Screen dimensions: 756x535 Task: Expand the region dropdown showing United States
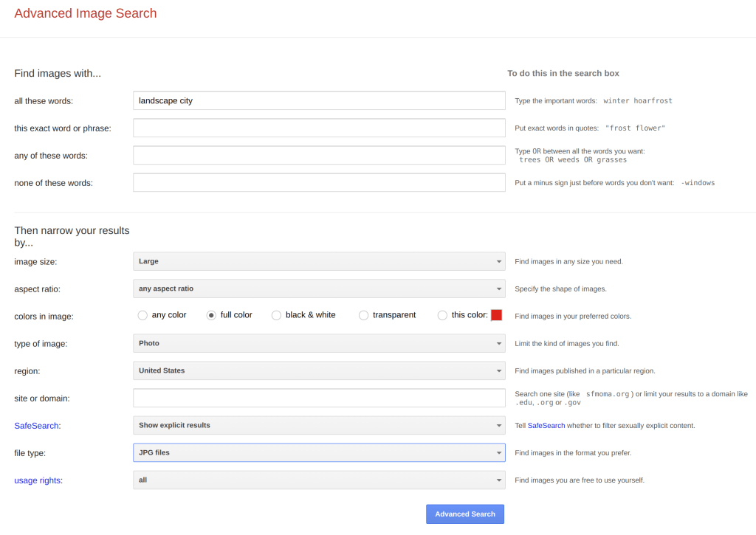point(319,370)
